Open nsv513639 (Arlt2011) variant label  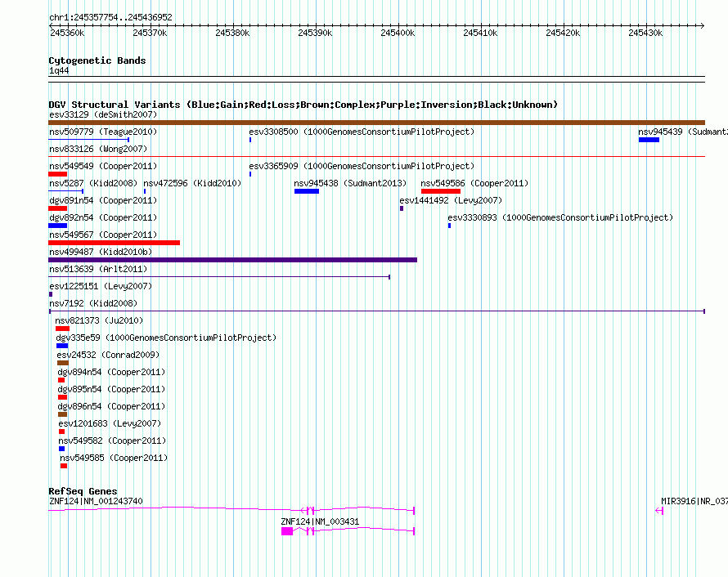tap(98, 269)
